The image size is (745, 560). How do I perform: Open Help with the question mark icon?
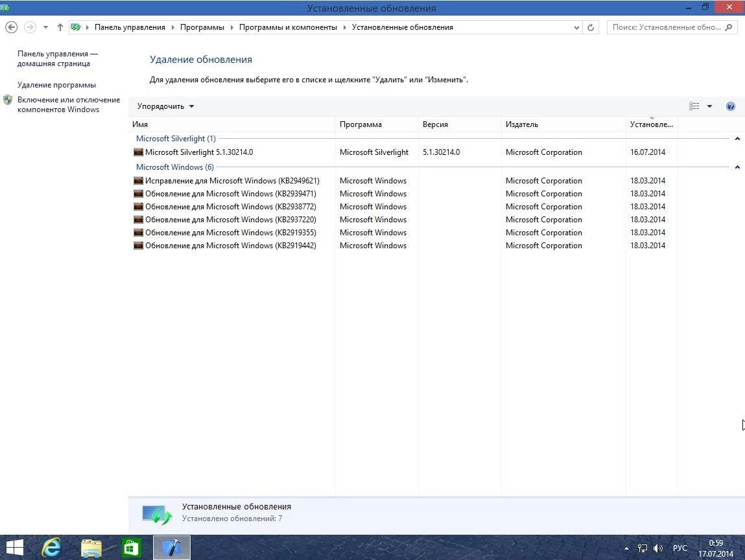click(731, 106)
